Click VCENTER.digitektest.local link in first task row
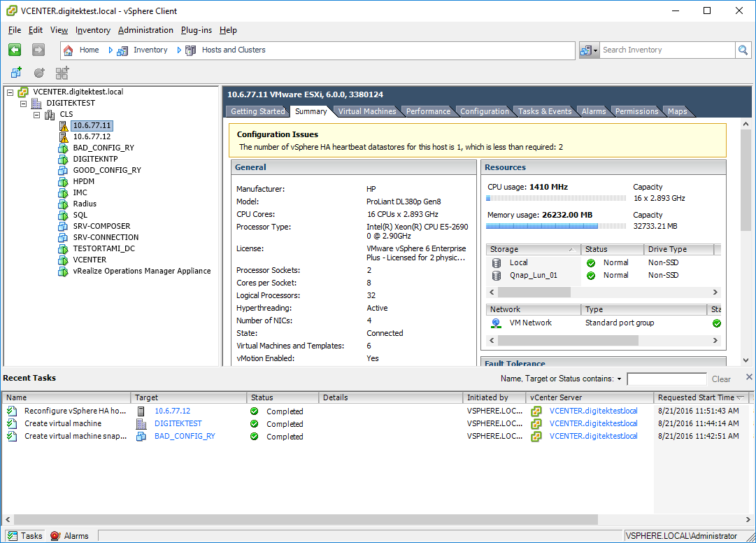The image size is (756, 543). point(593,411)
